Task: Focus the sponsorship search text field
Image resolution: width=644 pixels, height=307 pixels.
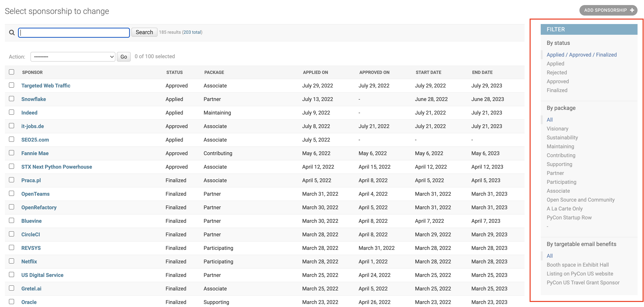Action: tap(74, 33)
